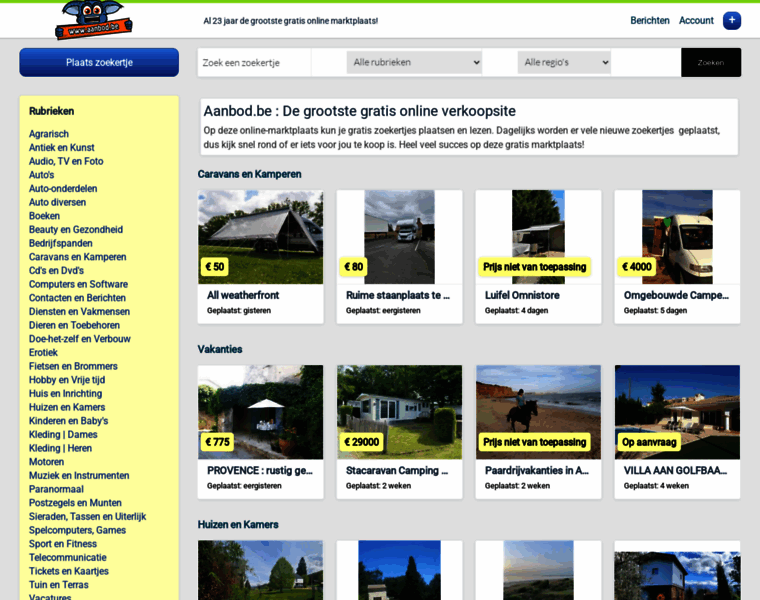The image size is (760, 600).
Task: Go to Caravans en Kamperen in sidebar
Action: point(78,257)
